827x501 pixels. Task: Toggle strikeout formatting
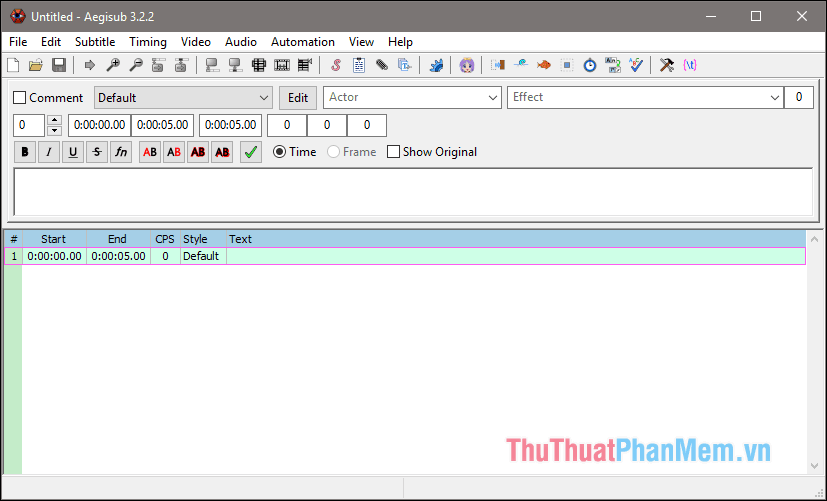[97, 152]
